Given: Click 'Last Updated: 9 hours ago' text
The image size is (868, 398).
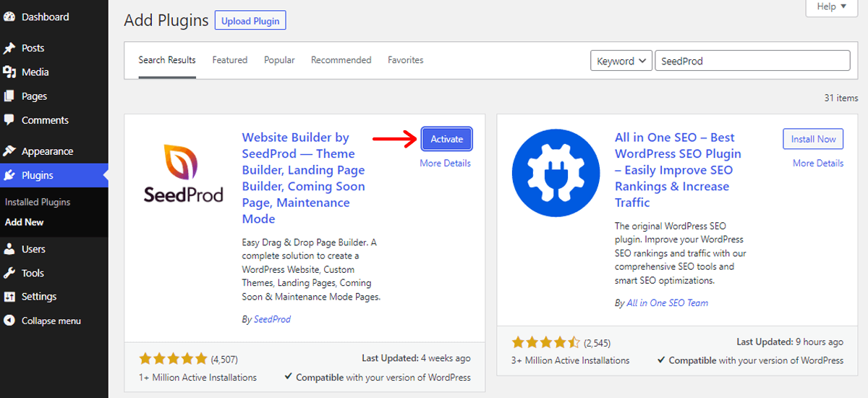Looking at the screenshot, I should click(790, 342).
